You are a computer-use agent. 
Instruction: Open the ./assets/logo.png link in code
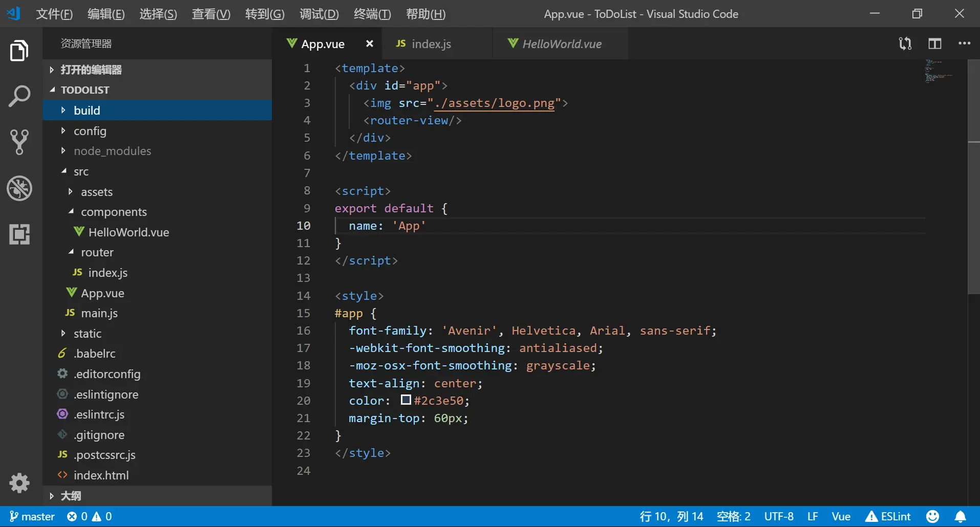pos(494,103)
